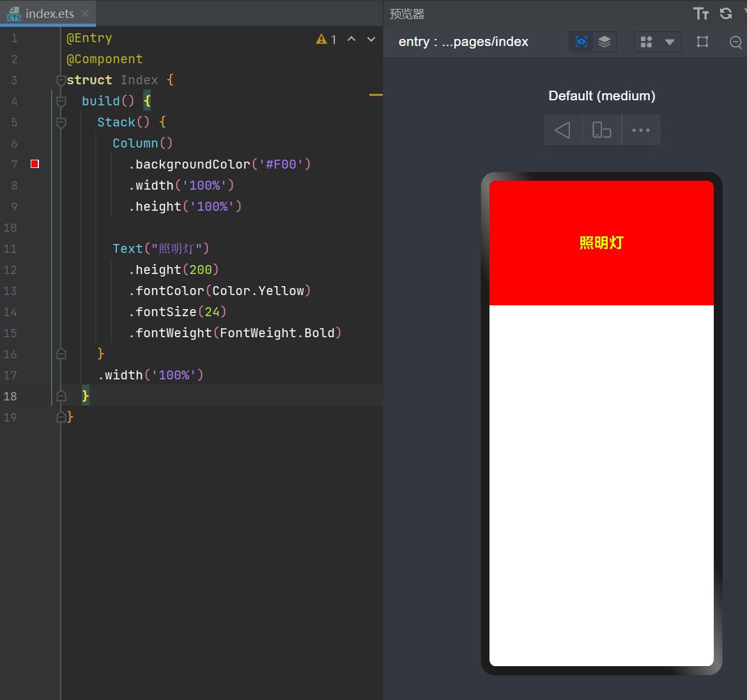Click the 'Index' struct name
The height and width of the screenshot is (700, 747).
[139, 80]
